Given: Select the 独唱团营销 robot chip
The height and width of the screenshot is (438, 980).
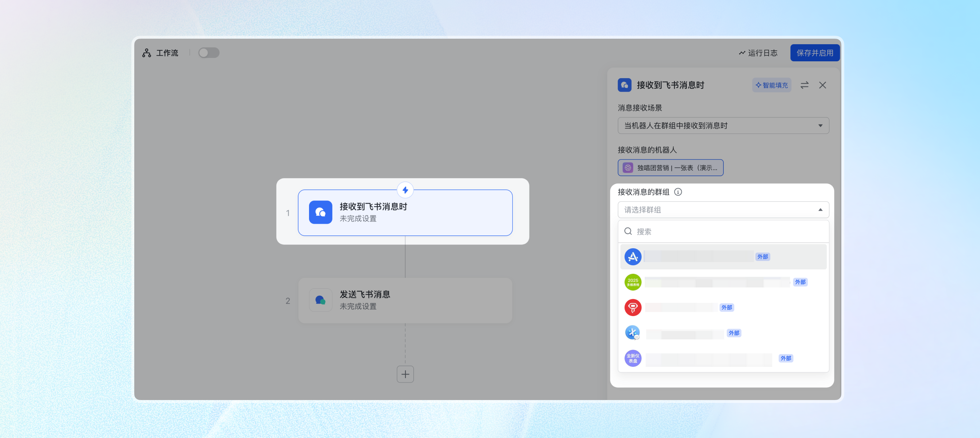Looking at the screenshot, I should coord(670,168).
